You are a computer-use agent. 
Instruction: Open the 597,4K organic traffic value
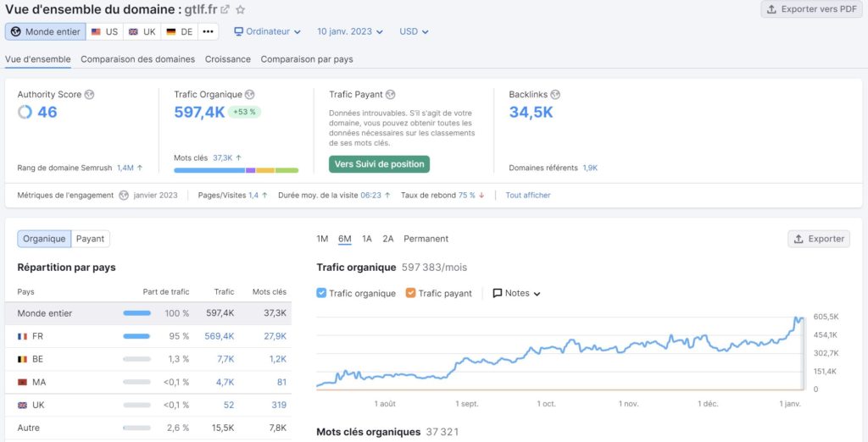(x=199, y=113)
